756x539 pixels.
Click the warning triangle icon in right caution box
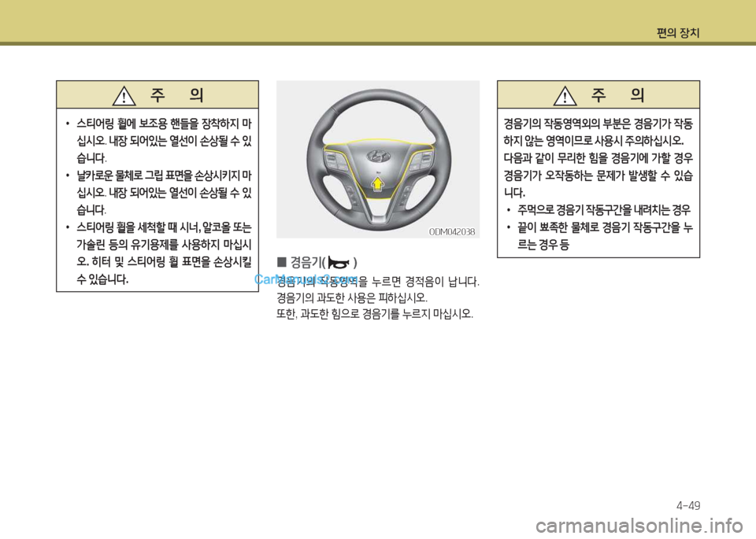click(565, 95)
